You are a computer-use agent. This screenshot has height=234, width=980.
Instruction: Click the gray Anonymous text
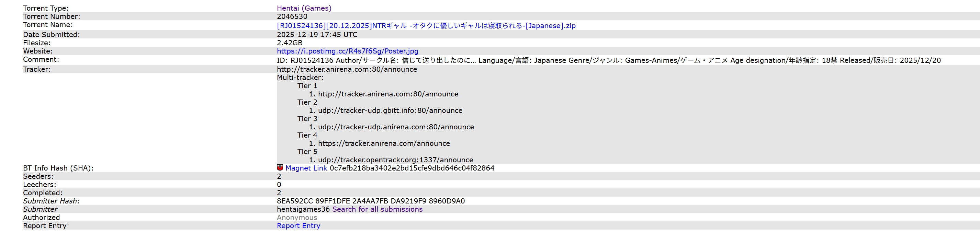pos(297,218)
